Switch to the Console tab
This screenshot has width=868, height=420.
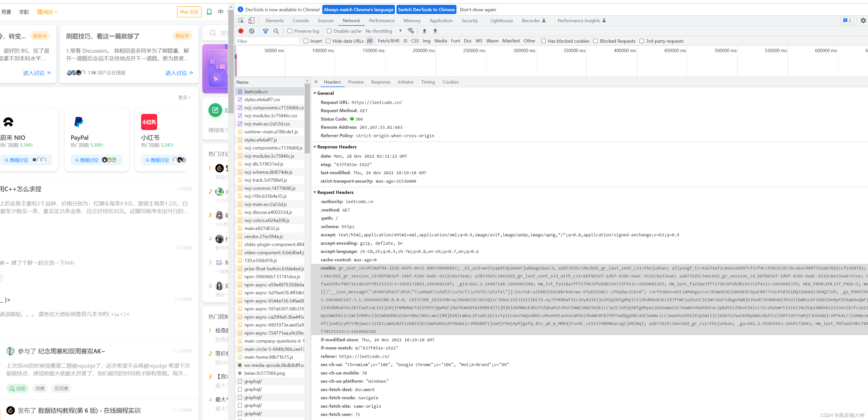pos(300,21)
